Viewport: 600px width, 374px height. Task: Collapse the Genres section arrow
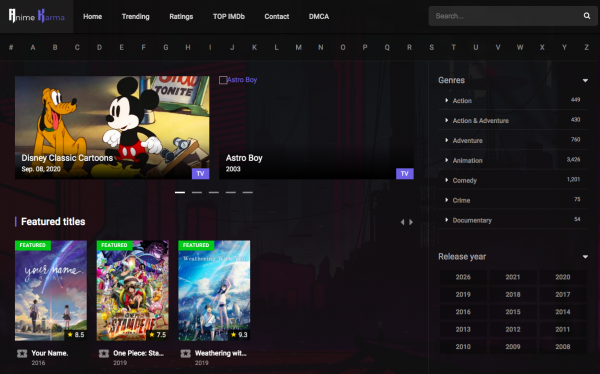(585, 80)
